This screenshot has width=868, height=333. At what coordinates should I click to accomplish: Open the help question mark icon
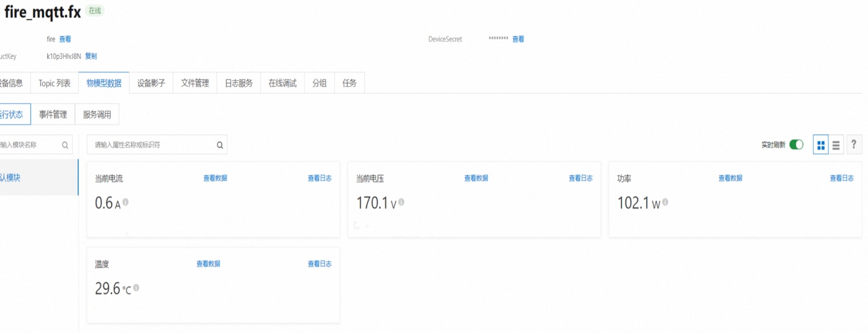854,144
